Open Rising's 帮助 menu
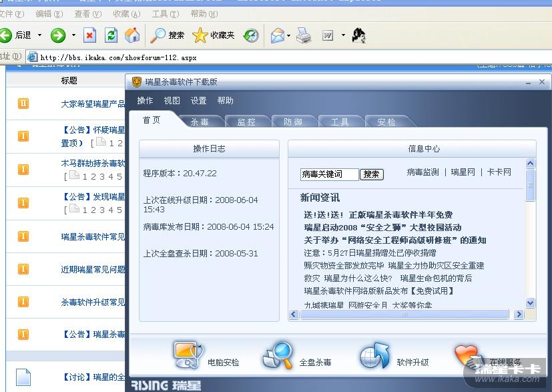 [x=226, y=101]
